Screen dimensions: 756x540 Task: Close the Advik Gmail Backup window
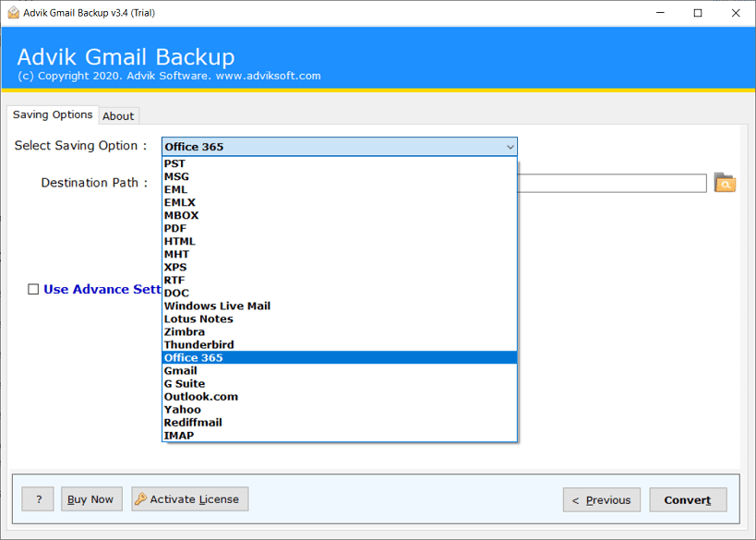point(736,13)
